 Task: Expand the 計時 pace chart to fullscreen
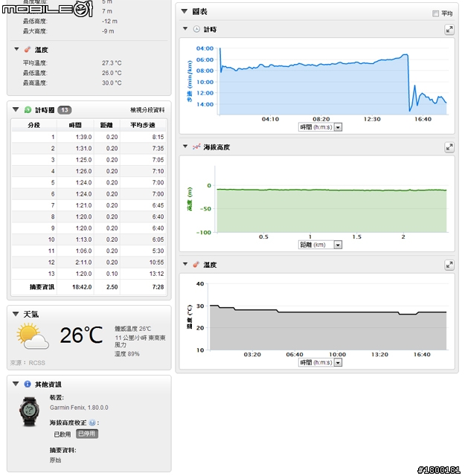click(449, 30)
